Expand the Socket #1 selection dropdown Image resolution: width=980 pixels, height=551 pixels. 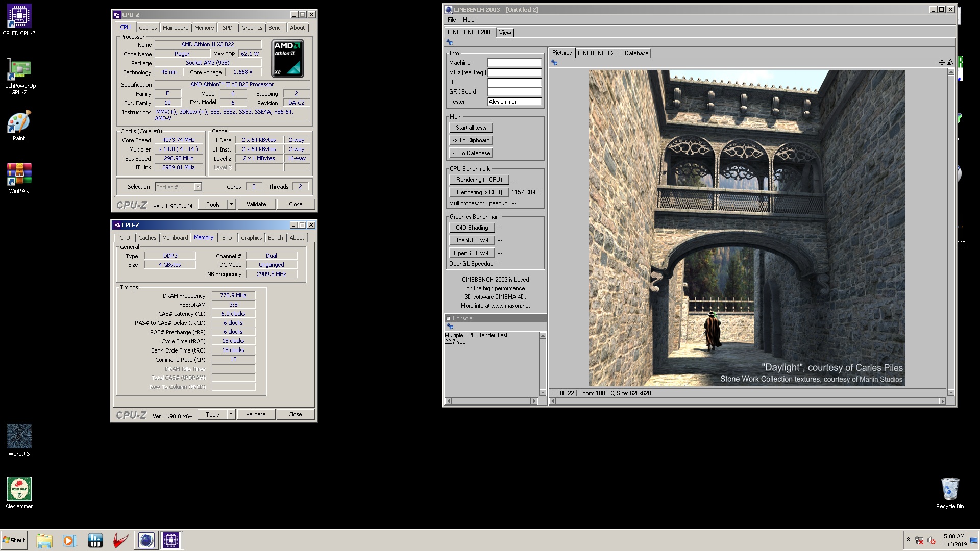[198, 187]
